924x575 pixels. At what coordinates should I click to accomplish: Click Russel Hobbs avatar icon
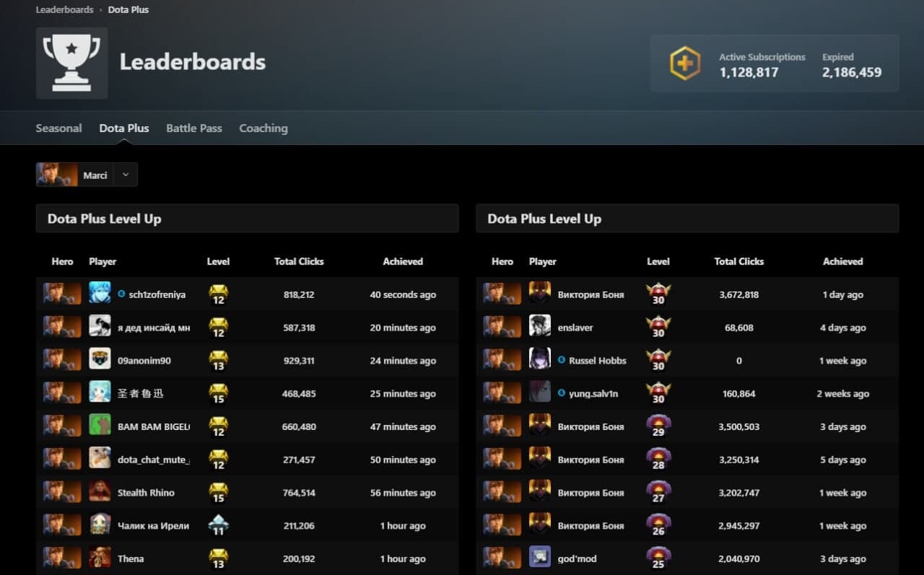[x=540, y=360]
